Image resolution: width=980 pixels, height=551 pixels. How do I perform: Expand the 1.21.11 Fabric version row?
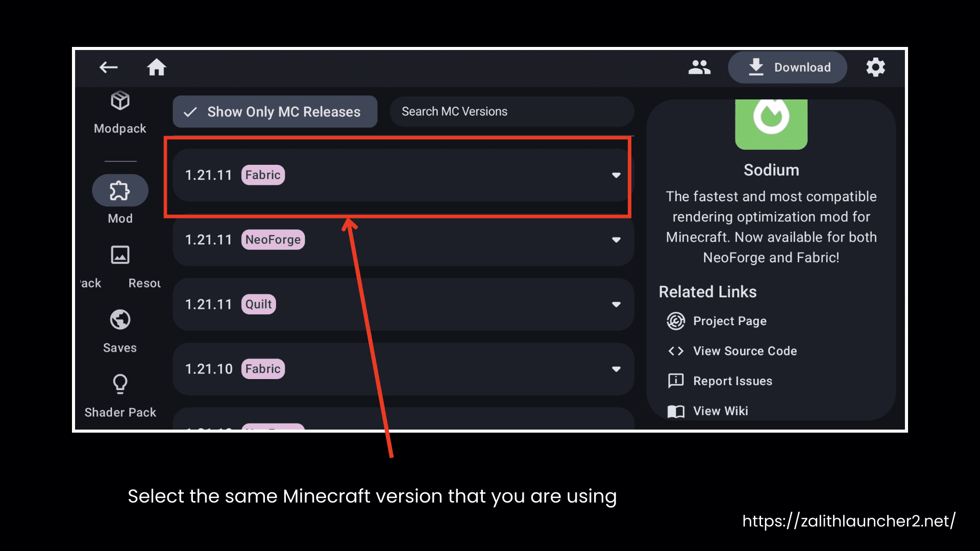403,175
